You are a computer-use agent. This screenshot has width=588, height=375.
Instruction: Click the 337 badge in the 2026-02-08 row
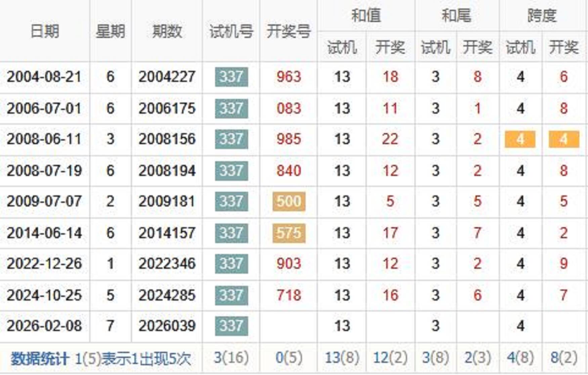[232, 326]
